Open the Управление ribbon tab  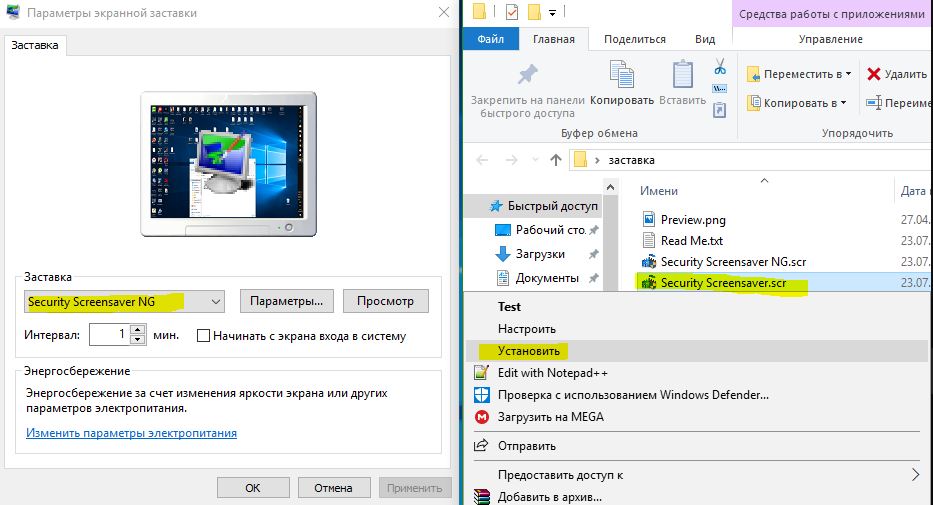coord(830,39)
